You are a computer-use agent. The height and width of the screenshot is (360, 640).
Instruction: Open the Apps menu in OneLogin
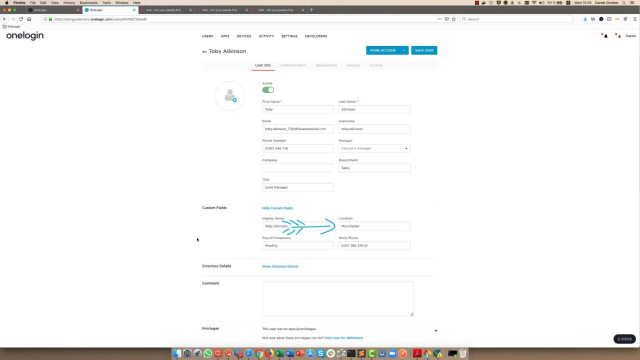click(225, 36)
